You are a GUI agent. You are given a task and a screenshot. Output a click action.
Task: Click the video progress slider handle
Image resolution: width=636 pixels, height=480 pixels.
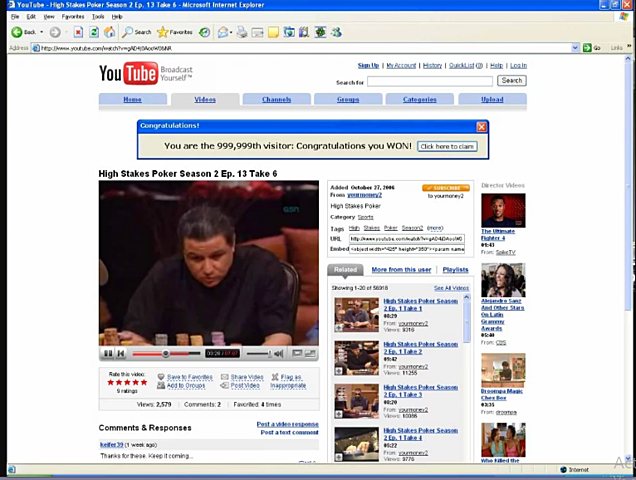[165, 354]
